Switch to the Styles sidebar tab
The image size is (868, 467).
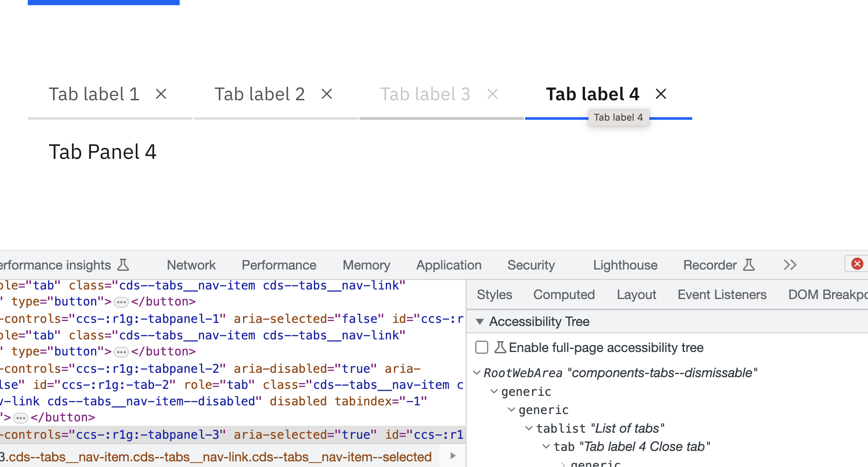coord(494,295)
